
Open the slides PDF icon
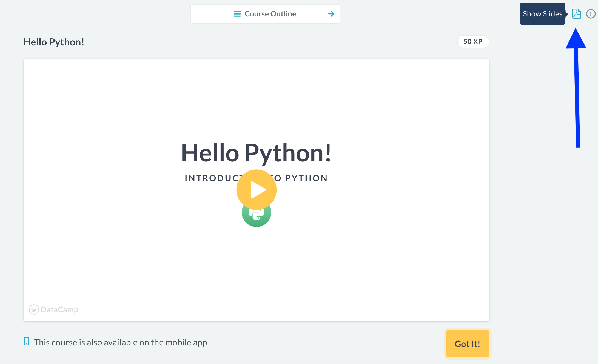click(576, 14)
